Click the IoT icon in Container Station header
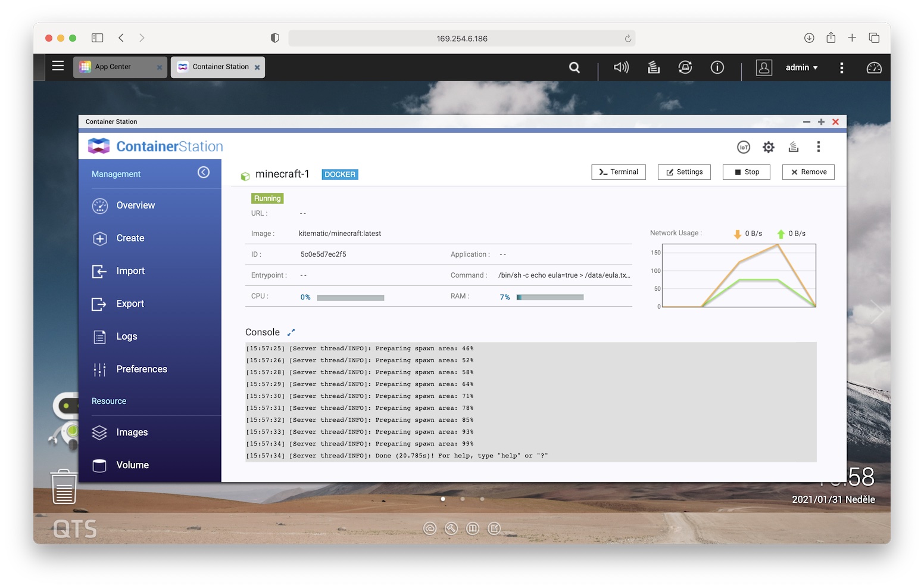Image resolution: width=924 pixels, height=588 pixels. (743, 147)
